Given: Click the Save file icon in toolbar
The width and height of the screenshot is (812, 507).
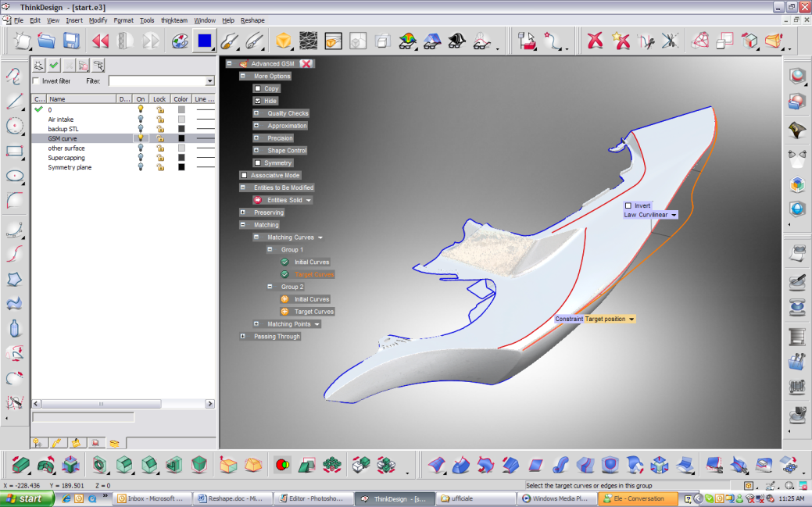Looking at the screenshot, I should 72,41.
